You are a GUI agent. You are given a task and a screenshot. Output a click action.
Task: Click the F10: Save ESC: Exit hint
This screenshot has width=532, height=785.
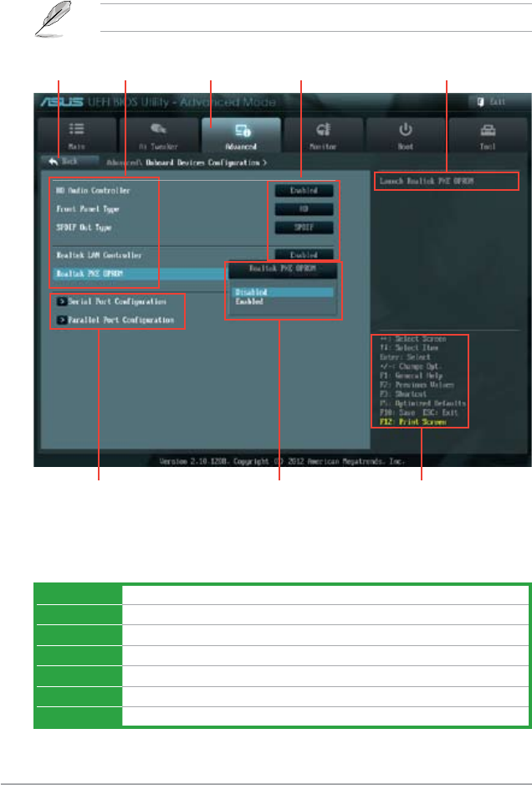point(419,413)
